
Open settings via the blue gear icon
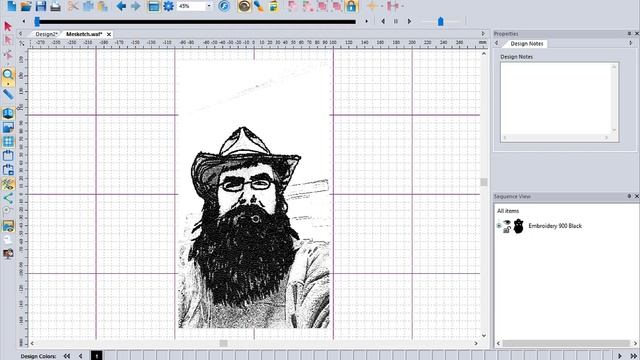[x=168, y=6]
